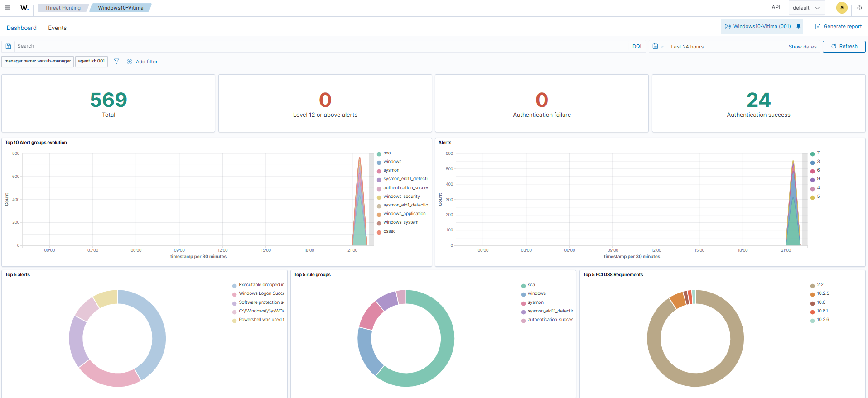Click the 24 Authentication success metric
The height and width of the screenshot is (398, 868).
[758, 100]
